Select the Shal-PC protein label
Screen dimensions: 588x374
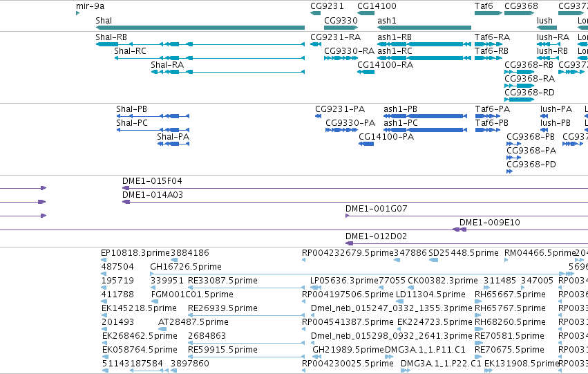click(x=132, y=123)
